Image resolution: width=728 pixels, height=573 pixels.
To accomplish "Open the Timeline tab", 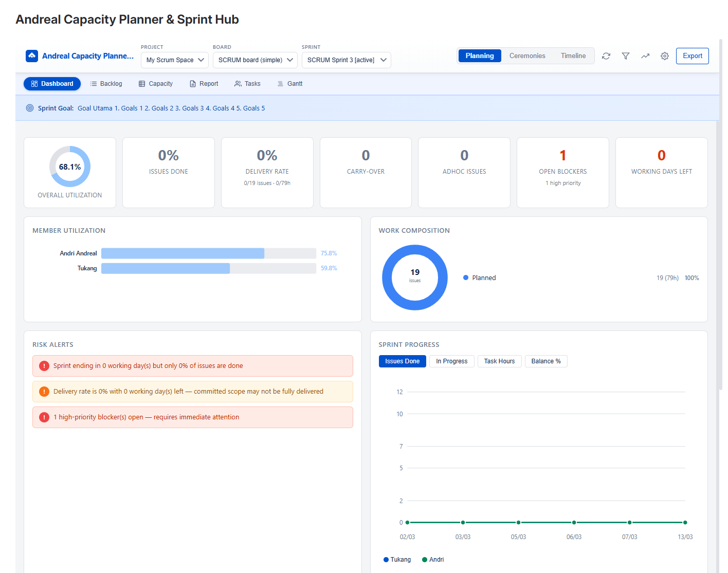I will point(573,56).
